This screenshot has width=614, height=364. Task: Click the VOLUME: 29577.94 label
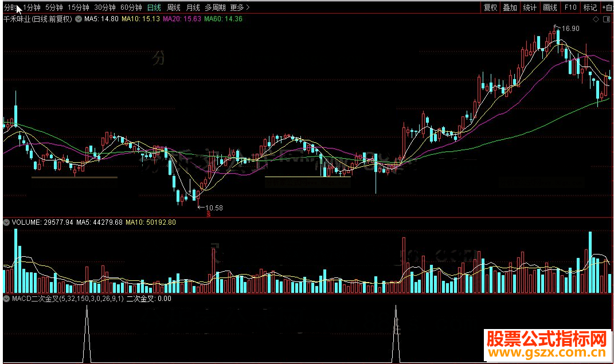[x=42, y=222]
